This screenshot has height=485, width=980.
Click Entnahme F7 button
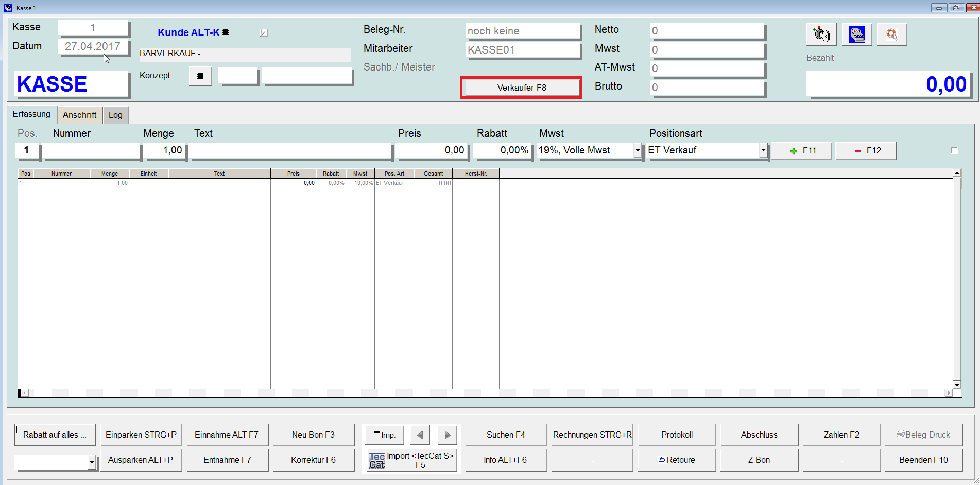[x=227, y=460]
